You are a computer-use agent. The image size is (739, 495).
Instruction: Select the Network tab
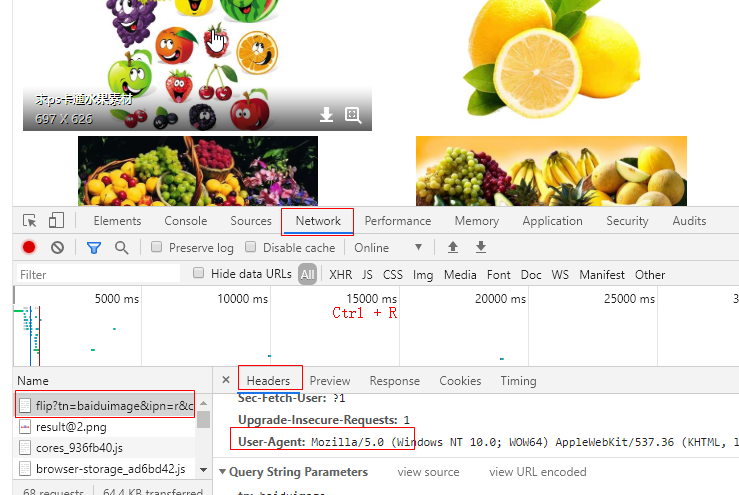[318, 221]
